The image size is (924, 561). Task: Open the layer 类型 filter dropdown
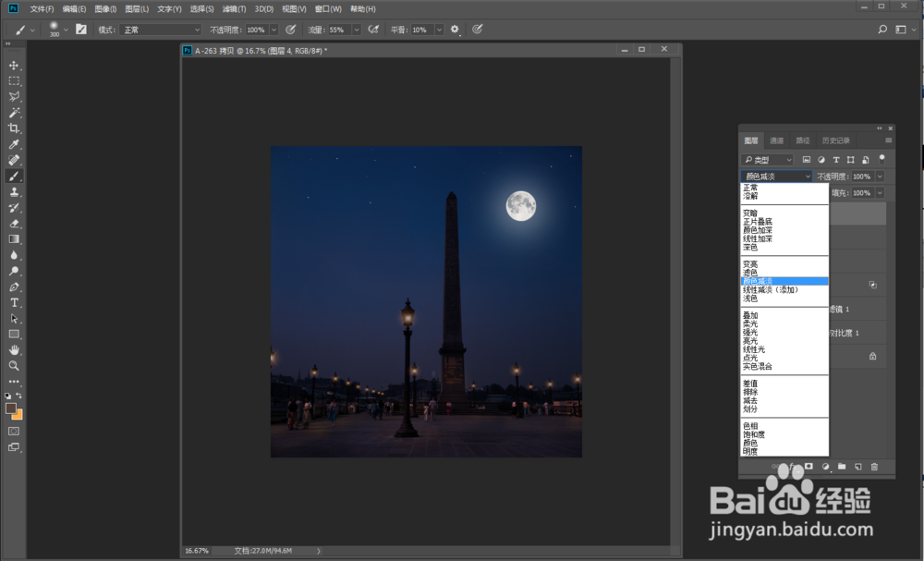point(768,160)
